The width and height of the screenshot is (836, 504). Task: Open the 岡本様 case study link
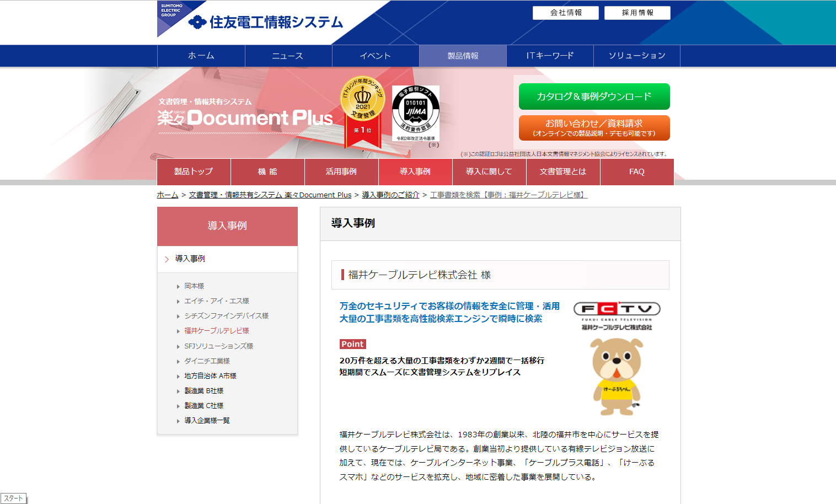point(194,286)
